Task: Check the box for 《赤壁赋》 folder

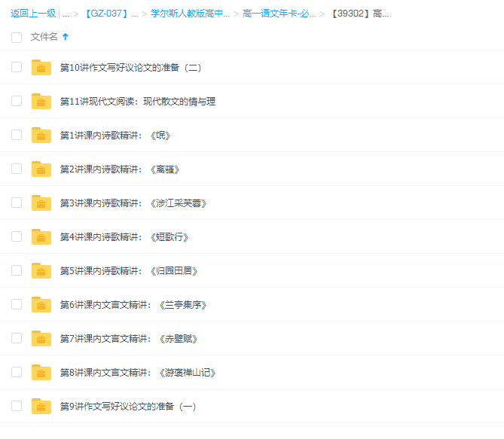Action: [17, 338]
